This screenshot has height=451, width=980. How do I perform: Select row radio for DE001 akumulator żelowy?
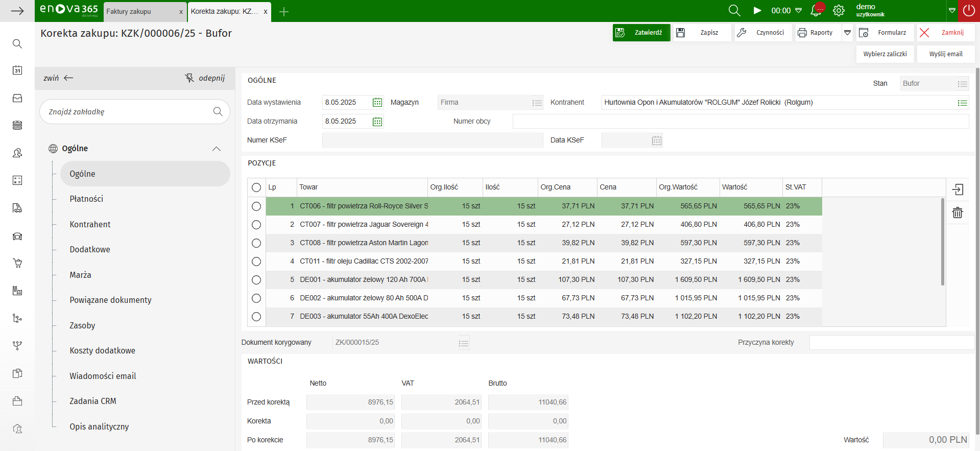point(256,280)
